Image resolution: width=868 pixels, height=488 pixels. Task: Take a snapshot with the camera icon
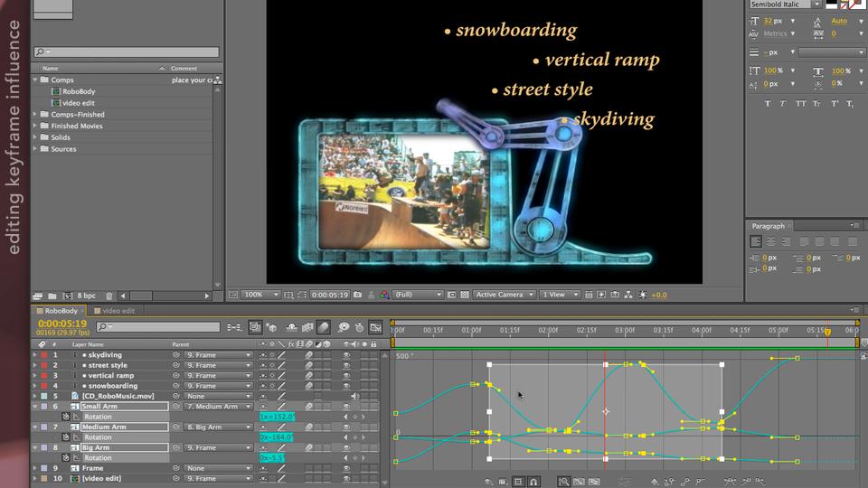358,295
